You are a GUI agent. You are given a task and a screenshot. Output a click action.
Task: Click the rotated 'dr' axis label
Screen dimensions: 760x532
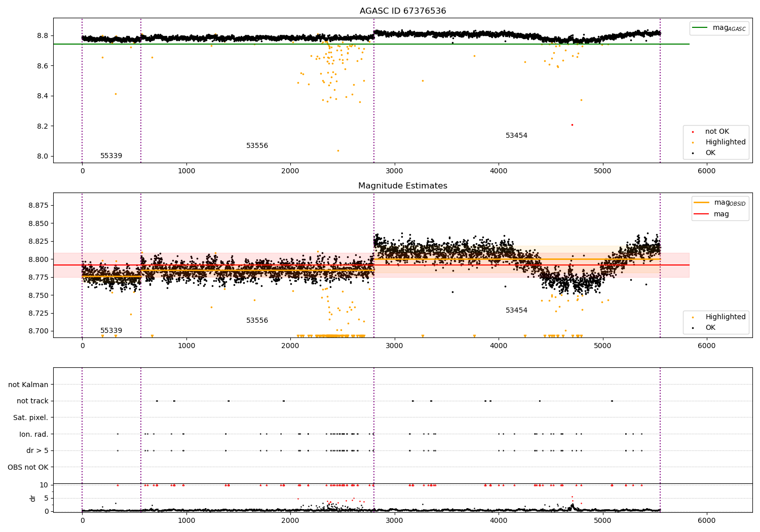pyautogui.click(x=33, y=498)
